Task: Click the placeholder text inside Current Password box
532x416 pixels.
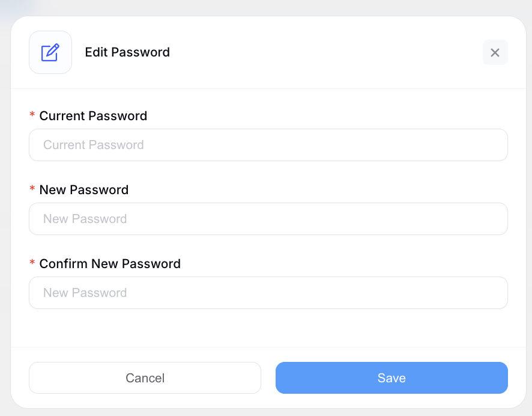Action: point(92,145)
